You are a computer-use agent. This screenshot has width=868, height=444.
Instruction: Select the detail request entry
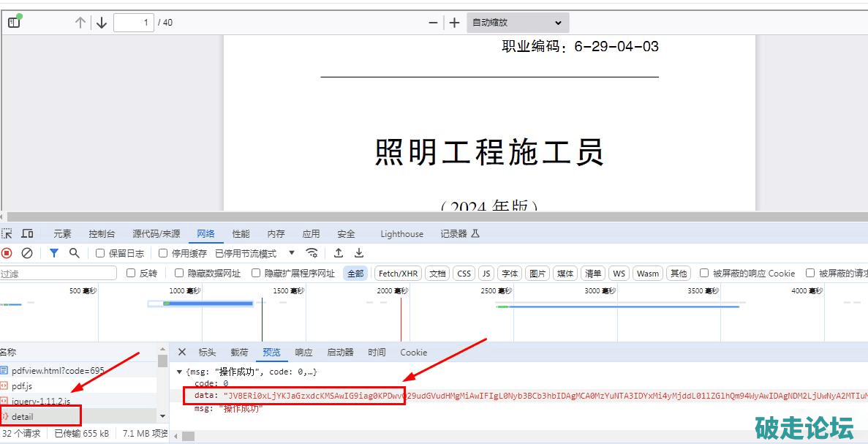coord(23,417)
